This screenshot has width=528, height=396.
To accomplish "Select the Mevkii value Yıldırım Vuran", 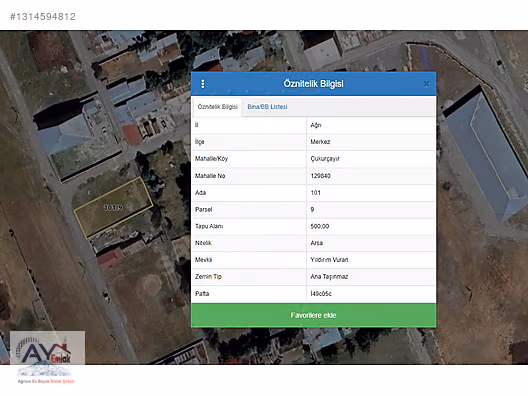I will [x=329, y=260].
